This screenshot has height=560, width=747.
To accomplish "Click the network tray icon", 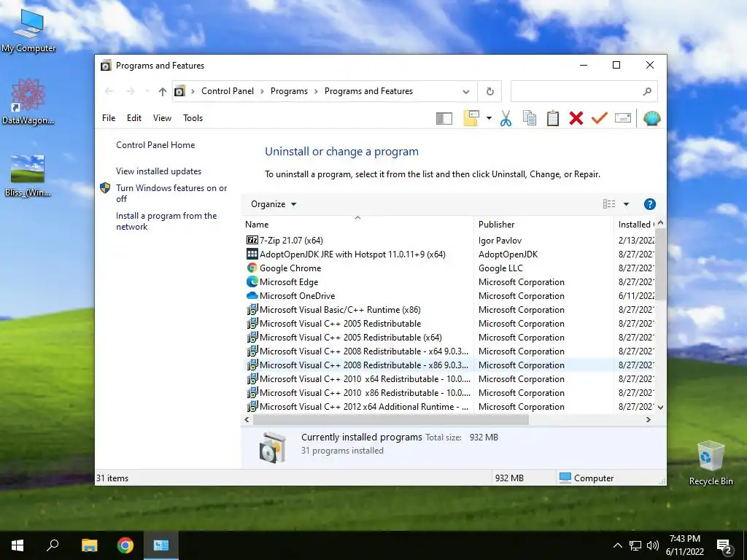I will coord(635,545).
